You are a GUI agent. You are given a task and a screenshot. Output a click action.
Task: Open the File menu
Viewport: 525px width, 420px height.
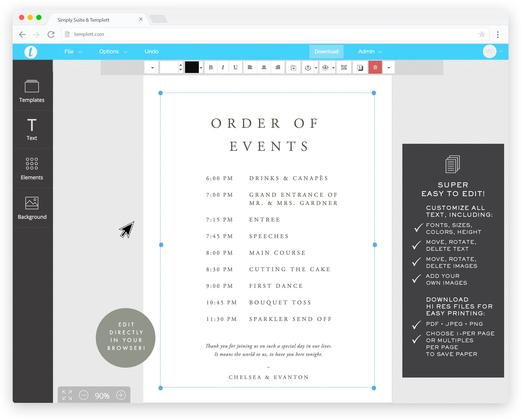click(73, 52)
